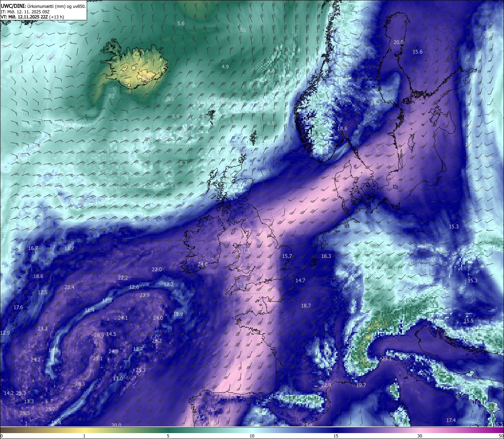Screen dimensions: 504x439
Task: Select the value 22.2 in the Atlantic
Action: 123,278
